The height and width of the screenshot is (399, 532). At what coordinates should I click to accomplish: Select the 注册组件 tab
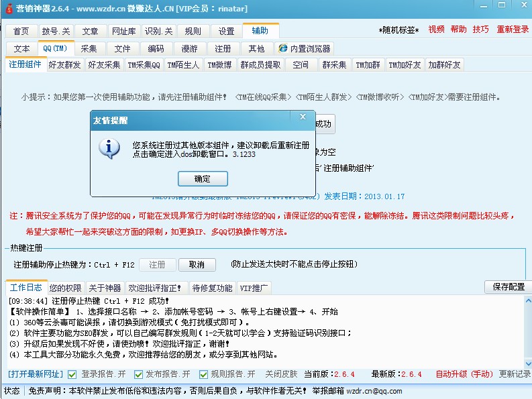(25, 64)
